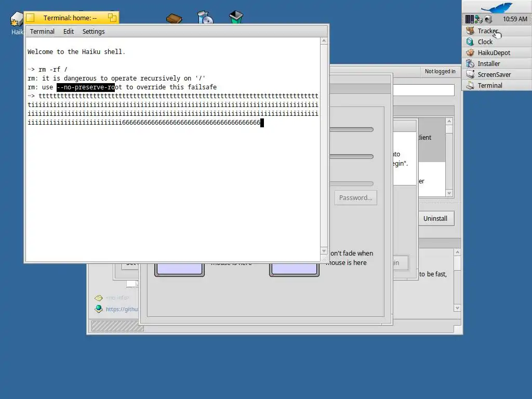Click the globe website icon in HaikuDepot
The height and width of the screenshot is (399, 532).
click(x=99, y=309)
